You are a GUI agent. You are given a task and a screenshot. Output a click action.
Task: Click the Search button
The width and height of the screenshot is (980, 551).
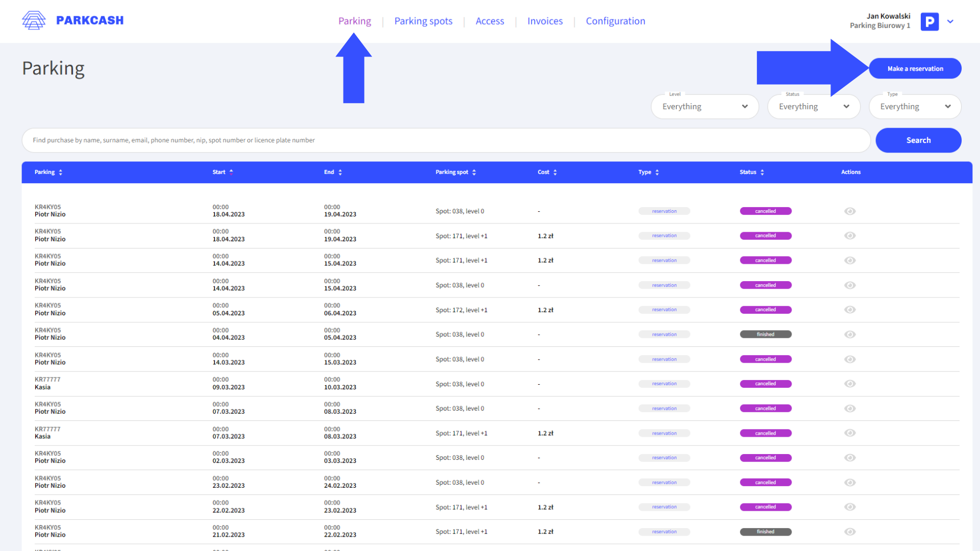click(918, 140)
